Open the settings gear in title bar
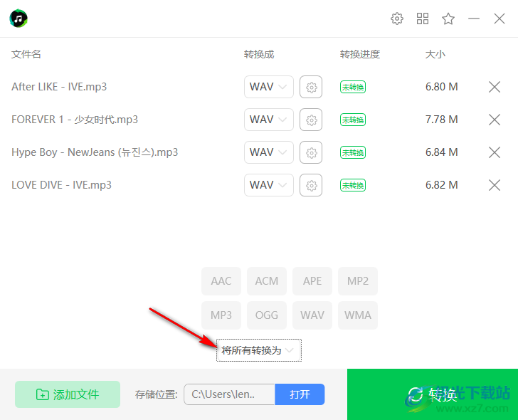This screenshot has width=518, height=420. pyautogui.click(x=397, y=19)
